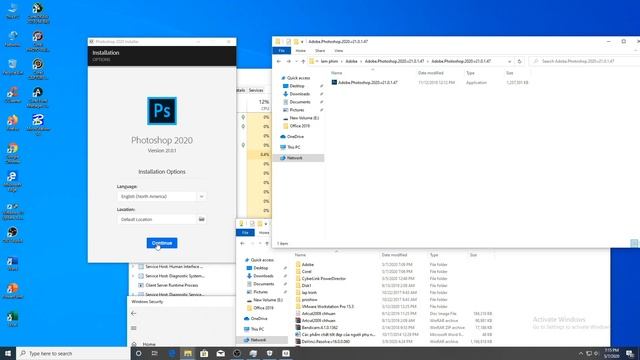The width and height of the screenshot is (640, 360).
Task: Open Google Chrome desktop shortcut
Action: tap(12, 153)
